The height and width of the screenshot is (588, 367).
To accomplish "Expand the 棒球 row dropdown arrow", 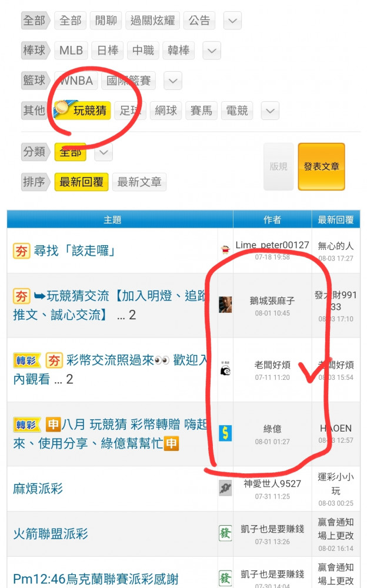I will pyautogui.click(x=212, y=51).
